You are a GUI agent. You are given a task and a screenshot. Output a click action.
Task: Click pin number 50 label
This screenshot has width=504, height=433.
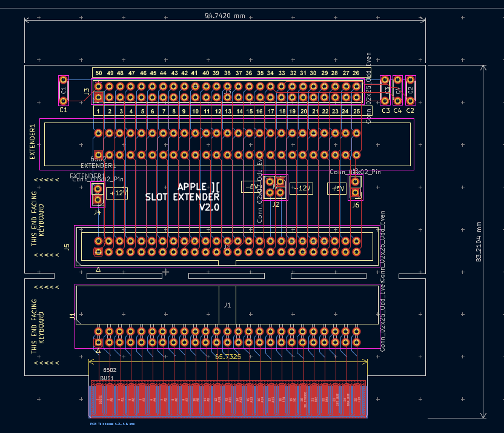(99, 73)
